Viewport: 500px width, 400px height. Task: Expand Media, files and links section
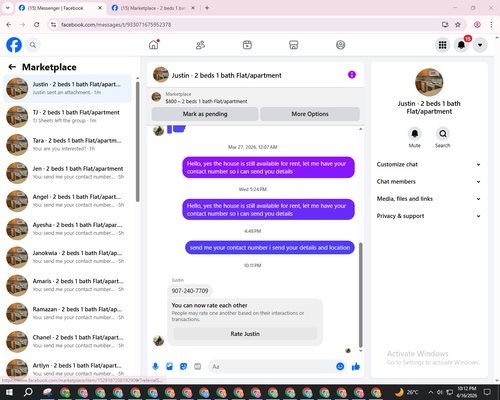(429, 199)
